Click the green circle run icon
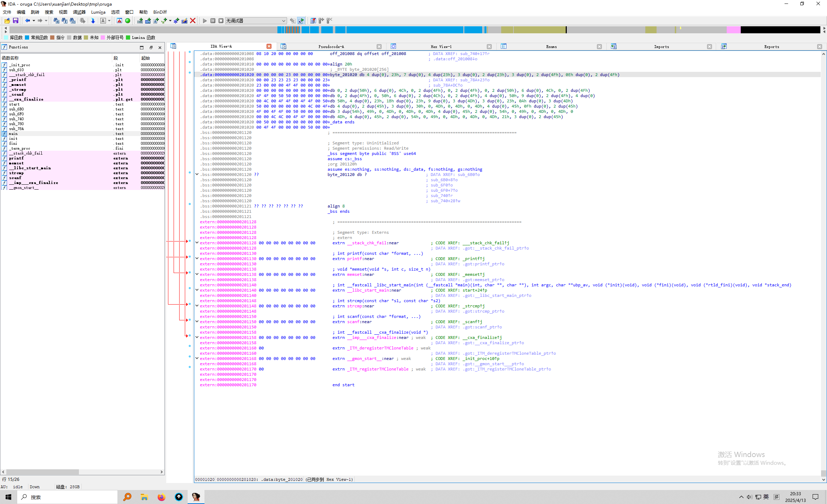The width and height of the screenshot is (827, 504). (x=128, y=21)
